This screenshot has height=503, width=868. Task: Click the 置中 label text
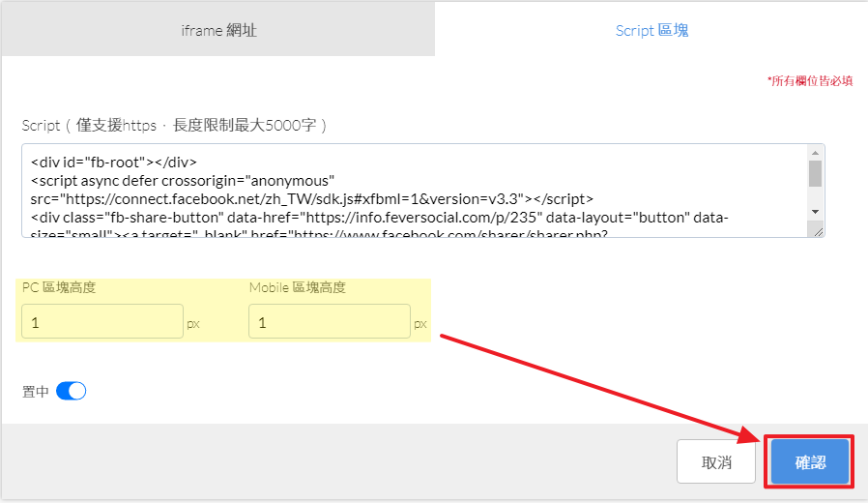35,392
